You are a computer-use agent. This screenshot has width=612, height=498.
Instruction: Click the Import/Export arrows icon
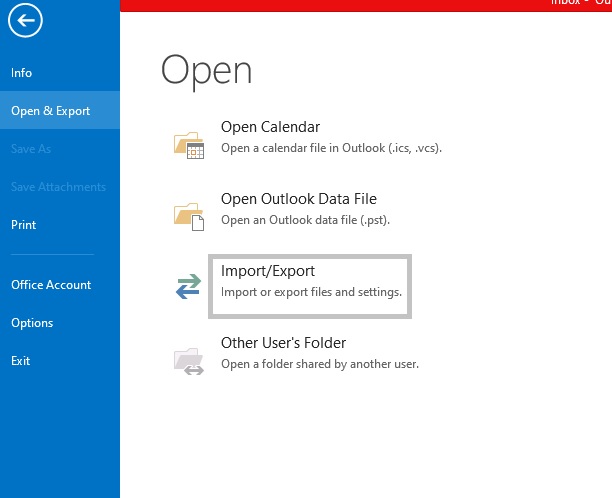tap(189, 286)
